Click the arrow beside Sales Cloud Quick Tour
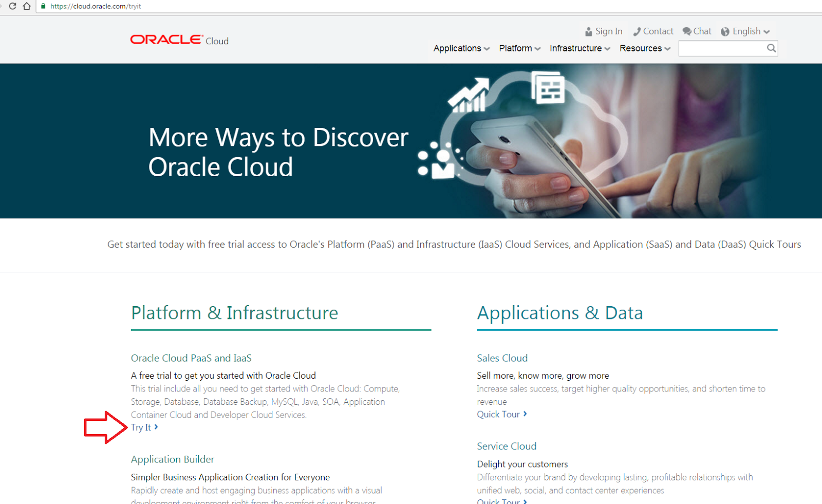Image resolution: width=822 pixels, height=504 pixels. click(525, 414)
